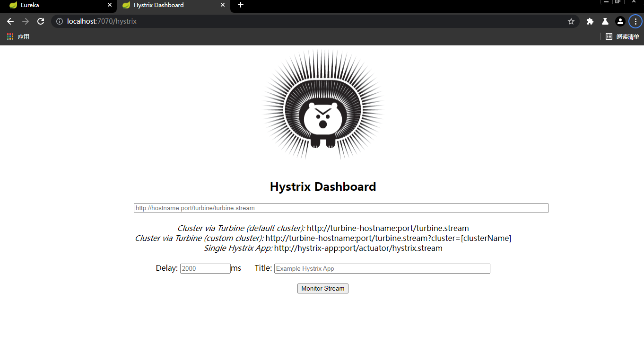The width and height of the screenshot is (644, 337).
Task: Close the Eureka tab
Action: tap(110, 5)
